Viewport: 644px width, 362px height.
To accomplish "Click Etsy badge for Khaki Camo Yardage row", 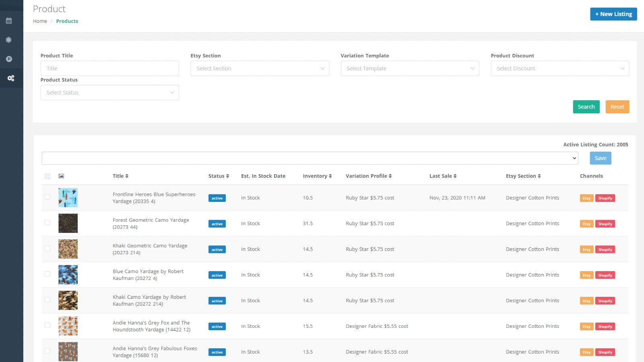I will coord(586,301).
